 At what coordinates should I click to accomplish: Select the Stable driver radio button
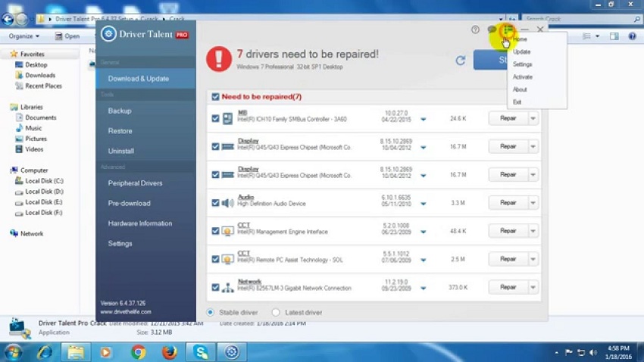(211, 312)
